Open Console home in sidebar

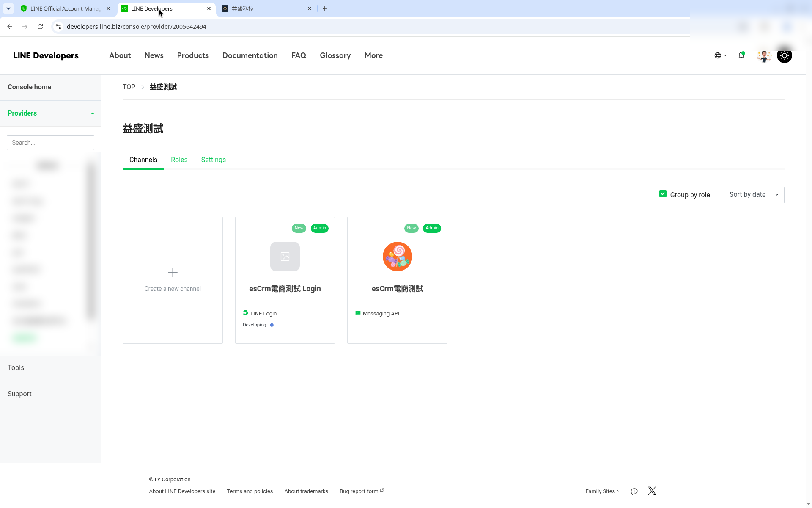50,87
